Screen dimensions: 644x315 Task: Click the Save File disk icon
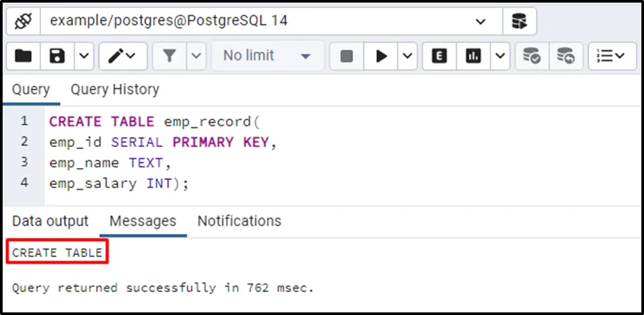[x=57, y=57]
